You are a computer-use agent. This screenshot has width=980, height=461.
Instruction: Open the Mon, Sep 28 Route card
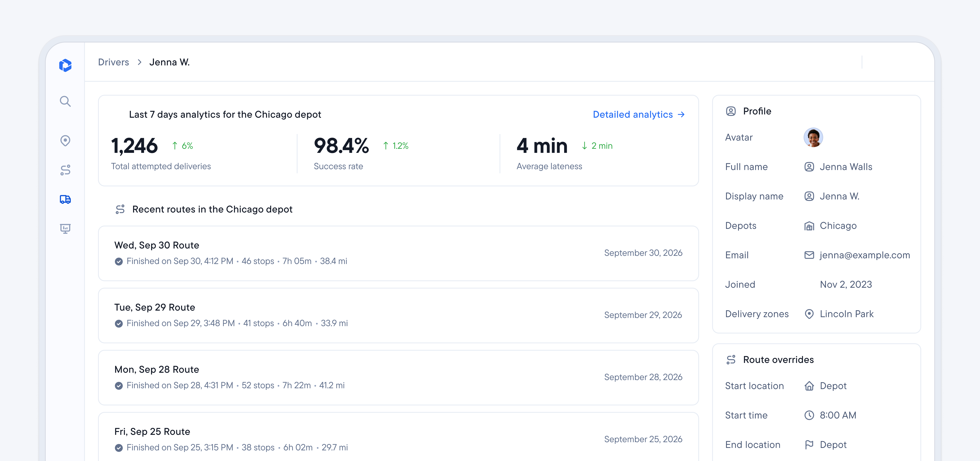click(398, 377)
